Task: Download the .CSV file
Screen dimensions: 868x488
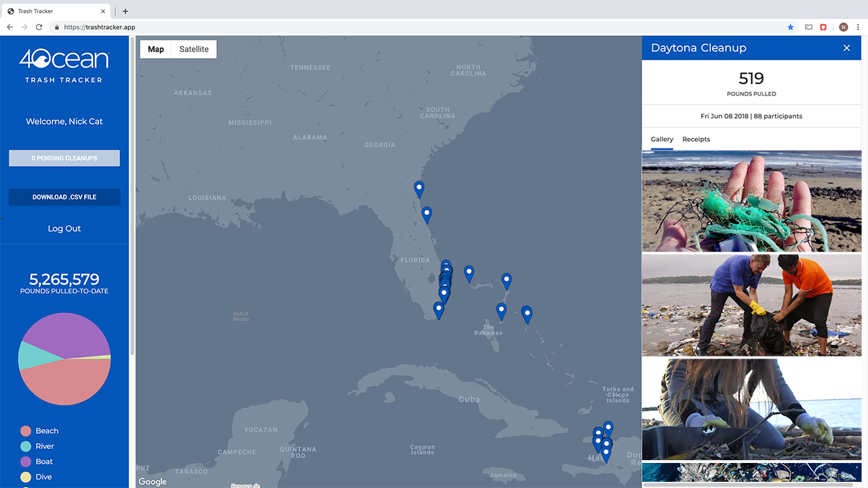Action: click(64, 197)
